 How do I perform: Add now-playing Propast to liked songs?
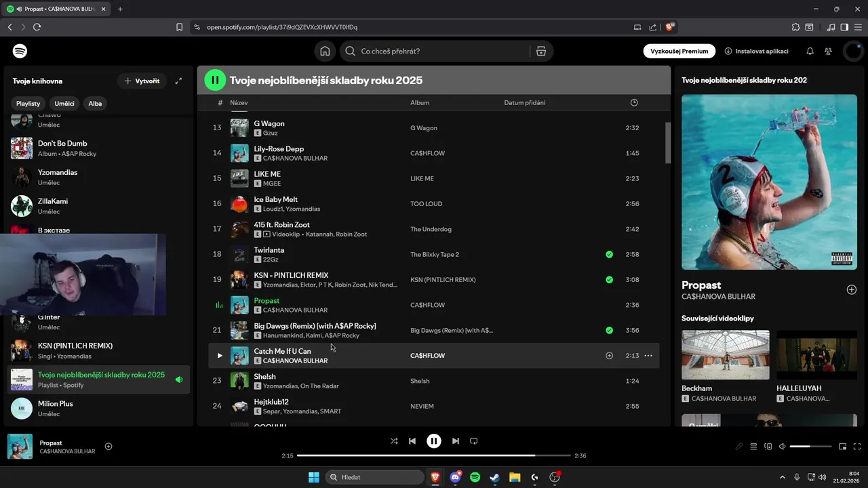click(108, 446)
